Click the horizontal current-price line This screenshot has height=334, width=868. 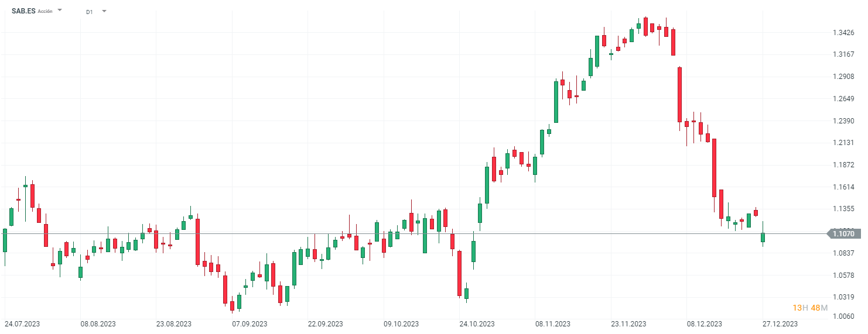pos(410,234)
